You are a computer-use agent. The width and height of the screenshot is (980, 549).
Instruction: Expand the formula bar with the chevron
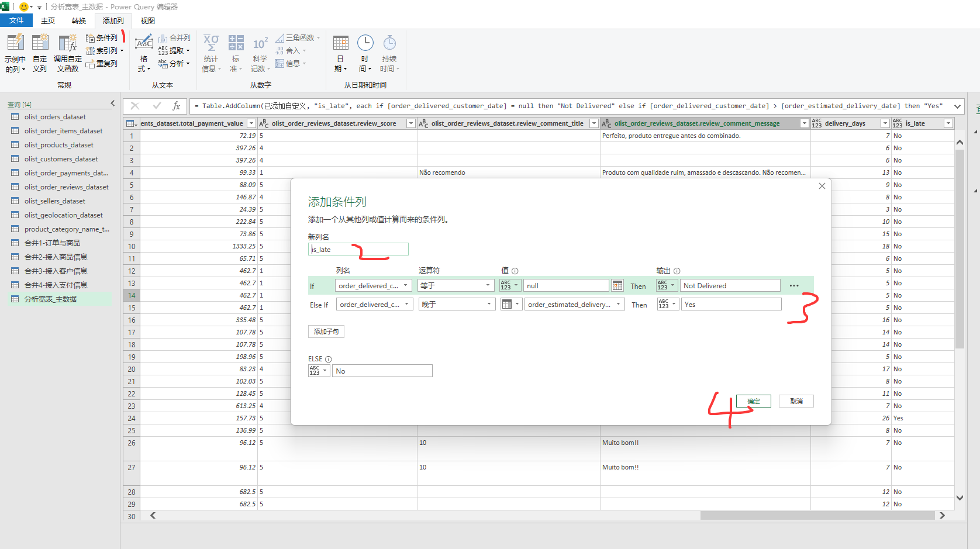pyautogui.click(x=958, y=106)
